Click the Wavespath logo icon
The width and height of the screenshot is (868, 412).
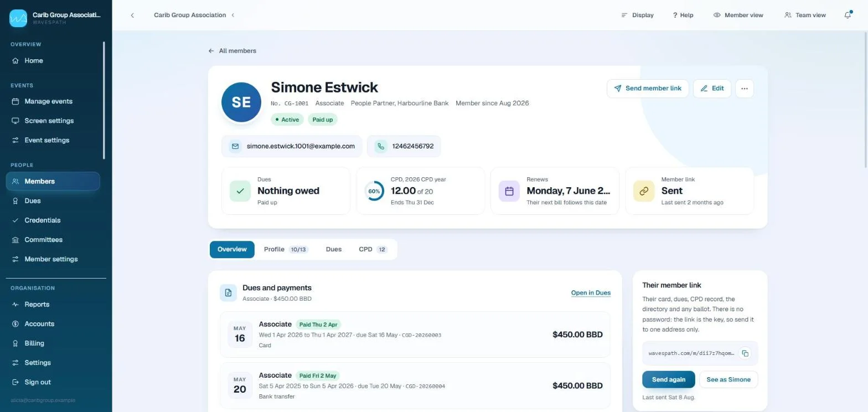click(18, 18)
